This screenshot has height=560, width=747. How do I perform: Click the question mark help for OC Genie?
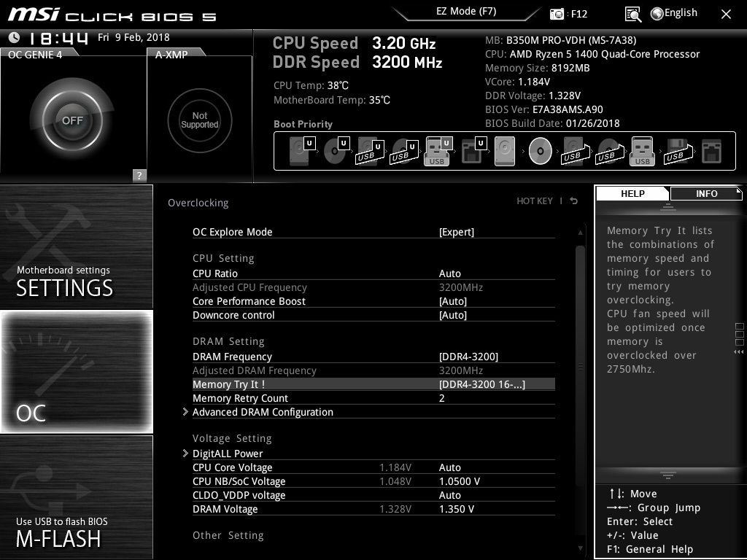tap(139, 175)
